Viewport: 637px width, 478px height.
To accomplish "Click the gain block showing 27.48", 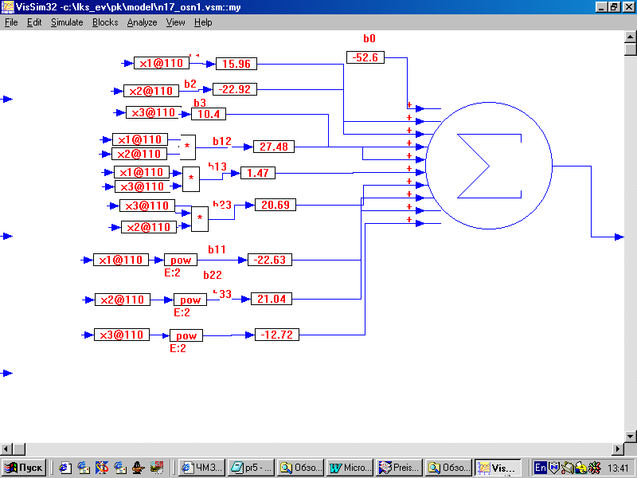I will [x=273, y=147].
